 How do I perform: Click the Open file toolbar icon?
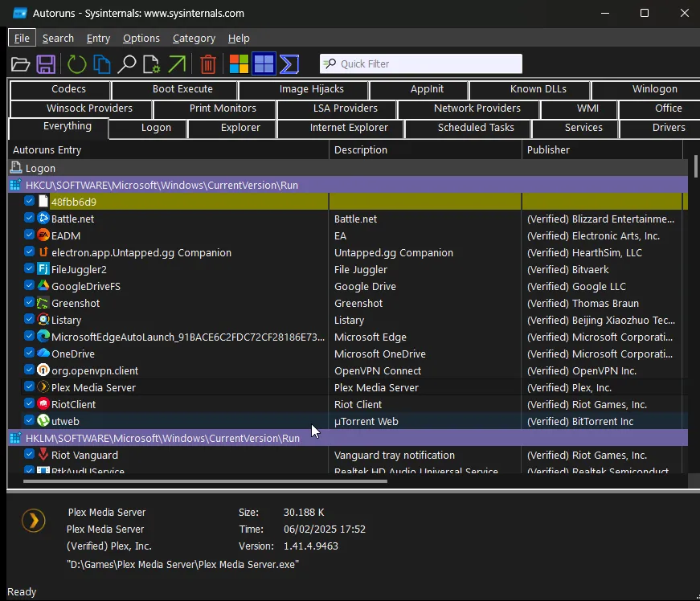point(20,64)
